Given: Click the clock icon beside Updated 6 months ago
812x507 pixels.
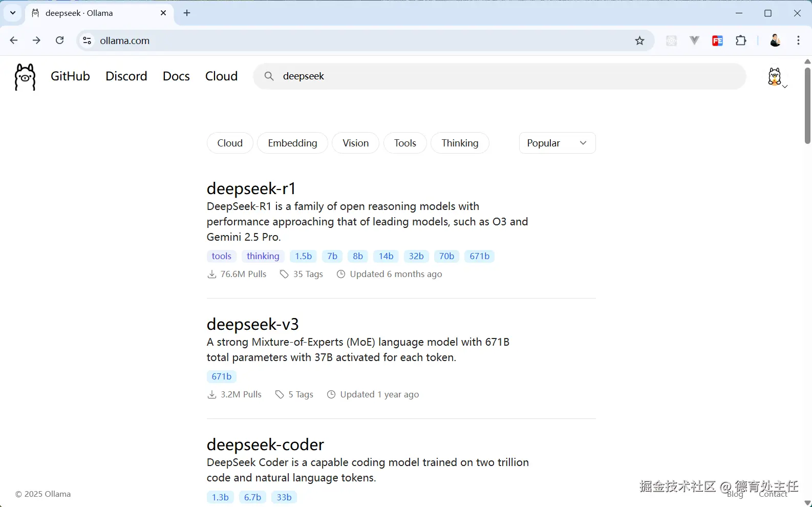Looking at the screenshot, I should point(341,274).
